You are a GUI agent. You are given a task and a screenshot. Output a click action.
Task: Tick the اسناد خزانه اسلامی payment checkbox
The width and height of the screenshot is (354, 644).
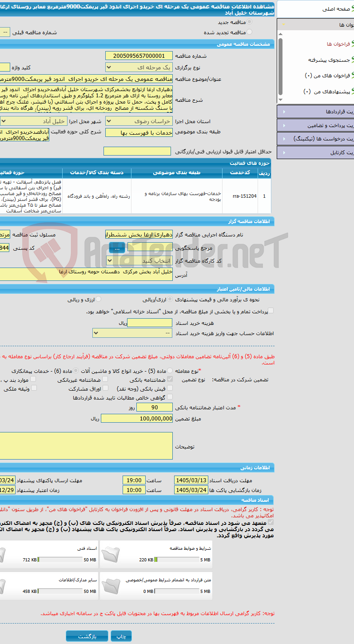(270, 311)
